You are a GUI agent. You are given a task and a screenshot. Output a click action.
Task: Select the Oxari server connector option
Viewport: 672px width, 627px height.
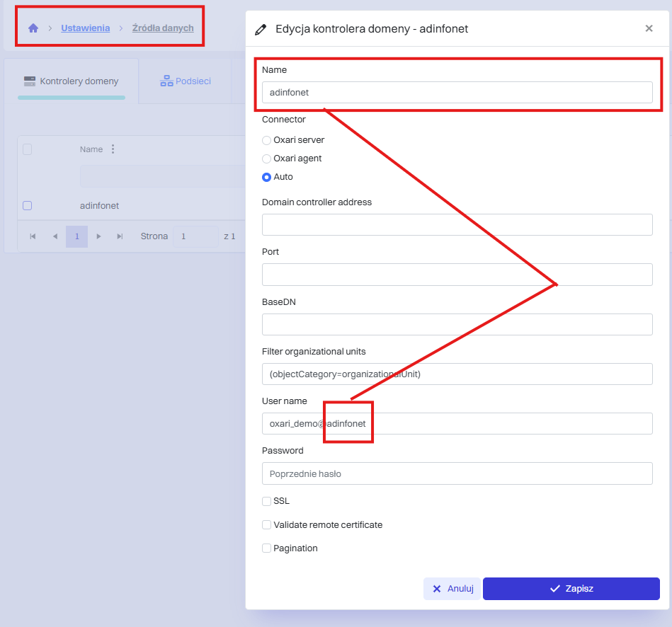pos(267,140)
